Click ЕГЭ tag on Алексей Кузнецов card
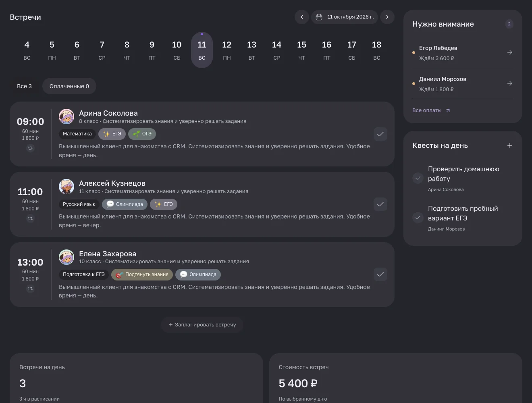This screenshot has height=403, width=532. (164, 204)
